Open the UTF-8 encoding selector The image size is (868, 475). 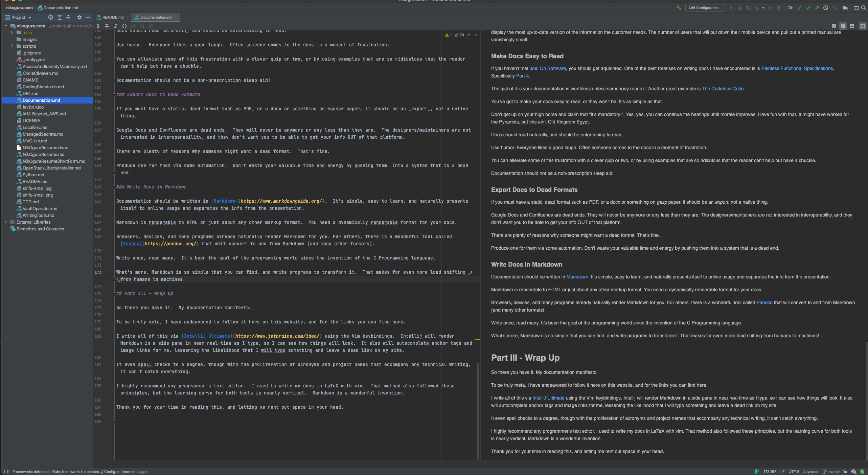click(794, 472)
